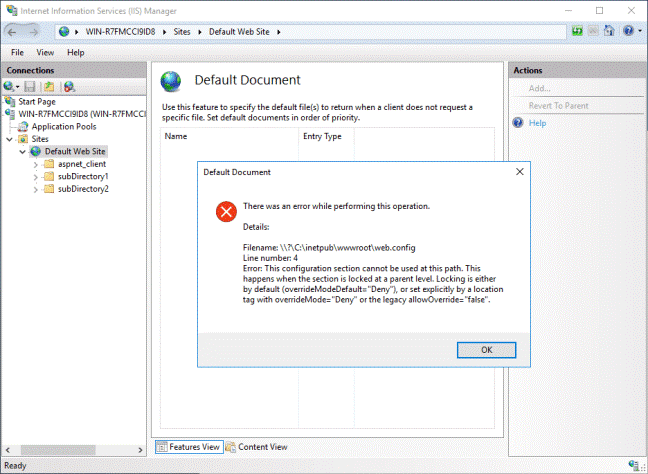Click the Home toolbar icon
Viewport: 648px width, 474px height.
(x=609, y=31)
